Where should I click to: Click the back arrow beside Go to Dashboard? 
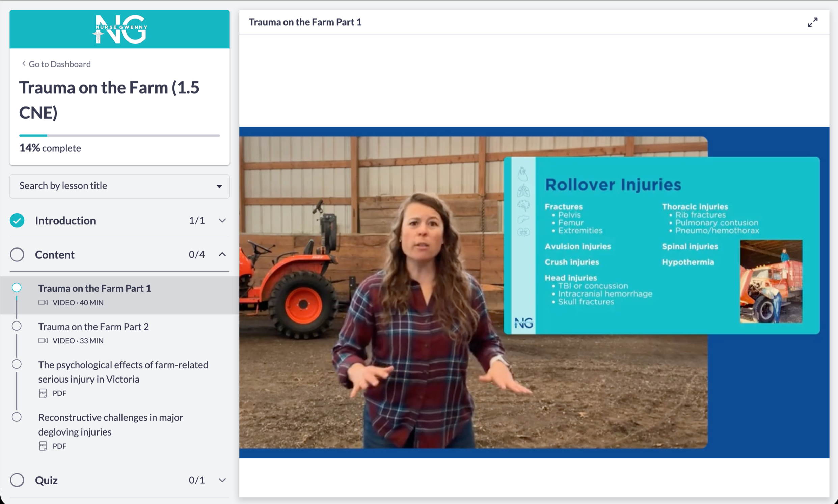click(x=24, y=64)
